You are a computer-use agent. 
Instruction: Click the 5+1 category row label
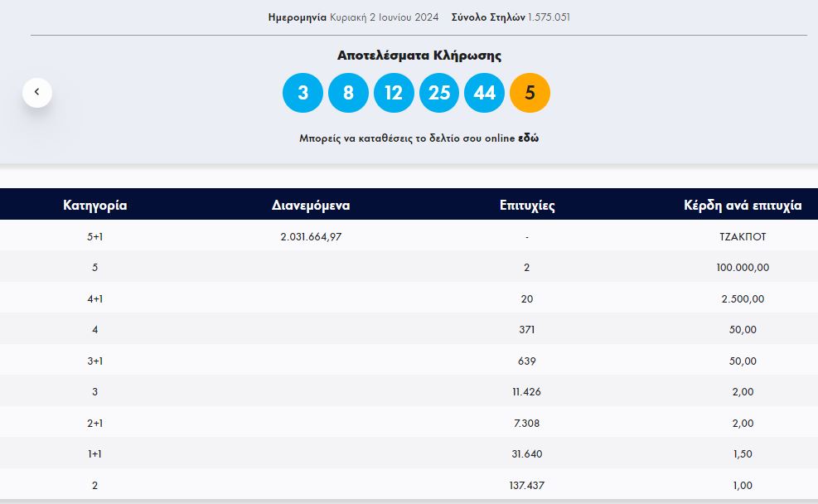[95, 236]
